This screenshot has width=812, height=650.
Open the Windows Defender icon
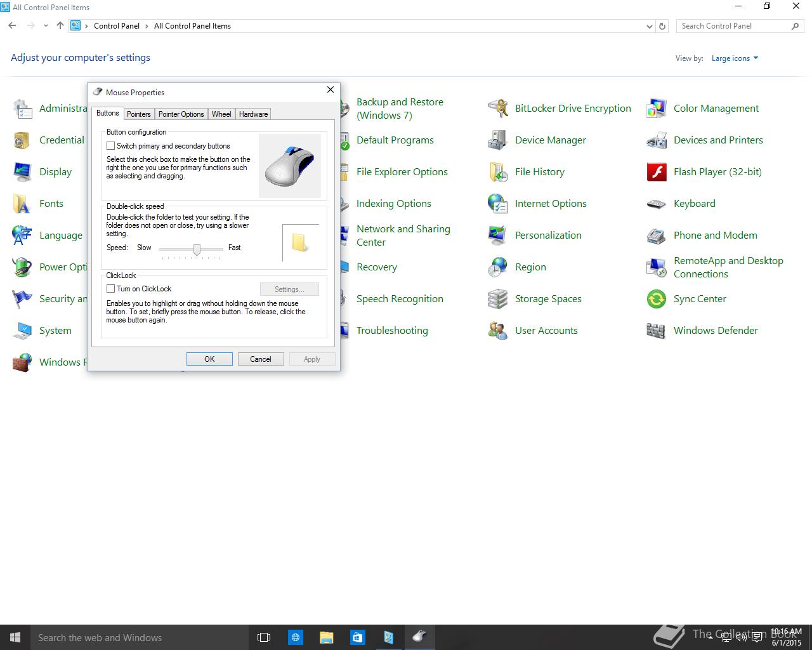(656, 331)
